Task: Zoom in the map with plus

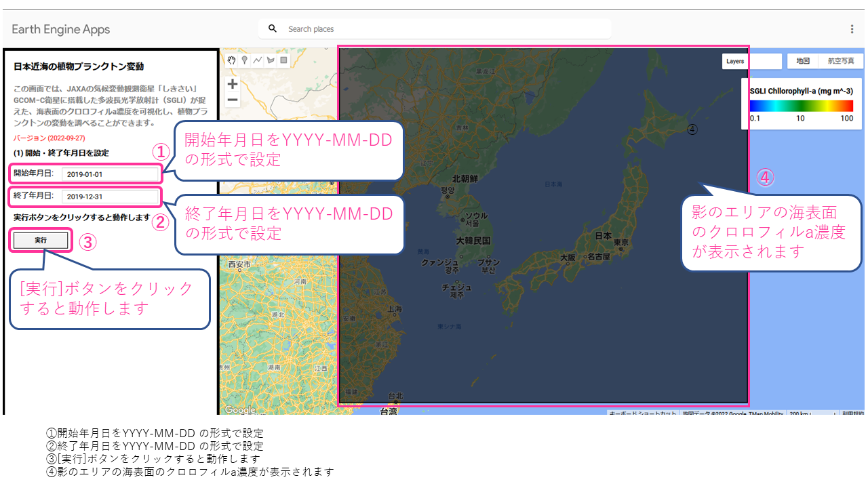Action: [233, 84]
